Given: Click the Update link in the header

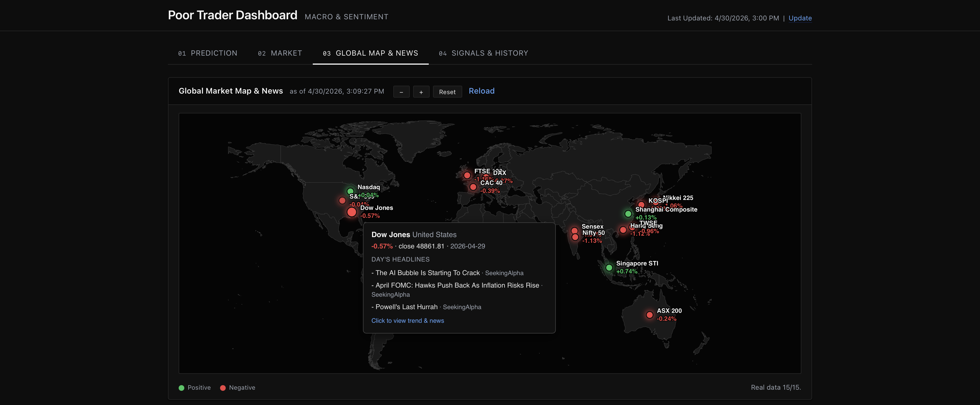Looking at the screenshot, I should (800, 18).
